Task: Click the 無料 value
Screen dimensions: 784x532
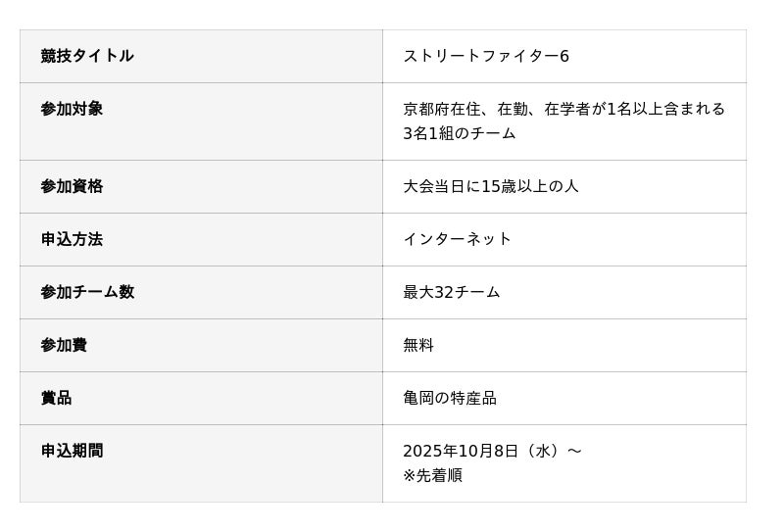Action: 418,345
